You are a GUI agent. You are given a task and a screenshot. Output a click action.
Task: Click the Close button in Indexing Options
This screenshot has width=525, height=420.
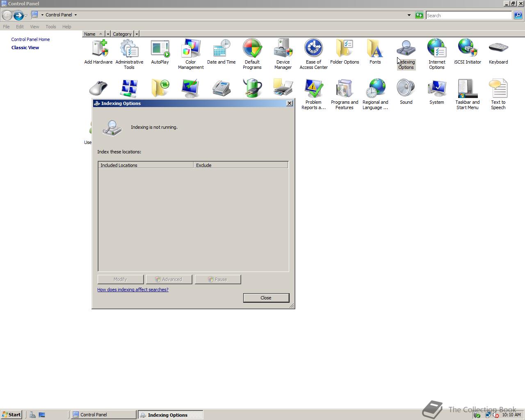tap(266, 298)
